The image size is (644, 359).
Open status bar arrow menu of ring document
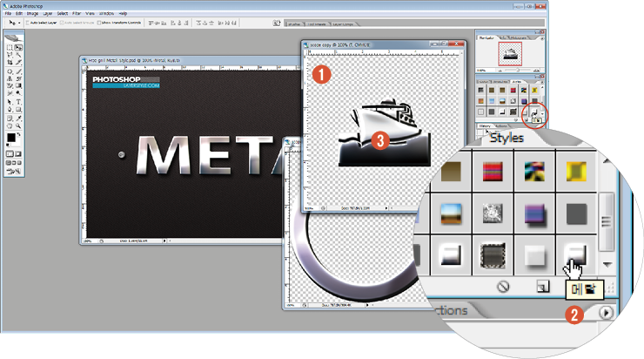[x=366, y=305]
